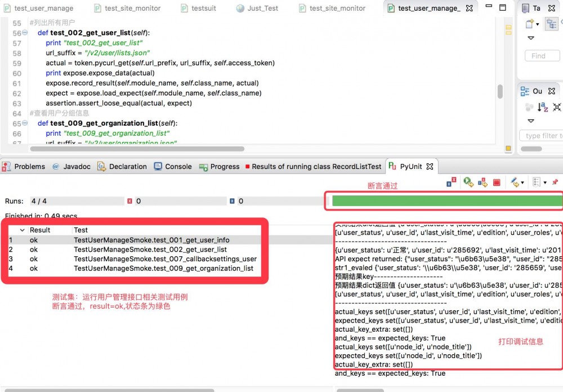The width and height of the screenshot is (563, 392).
Task: Click the blue failures count icon
Action: [x=232, y=201]
